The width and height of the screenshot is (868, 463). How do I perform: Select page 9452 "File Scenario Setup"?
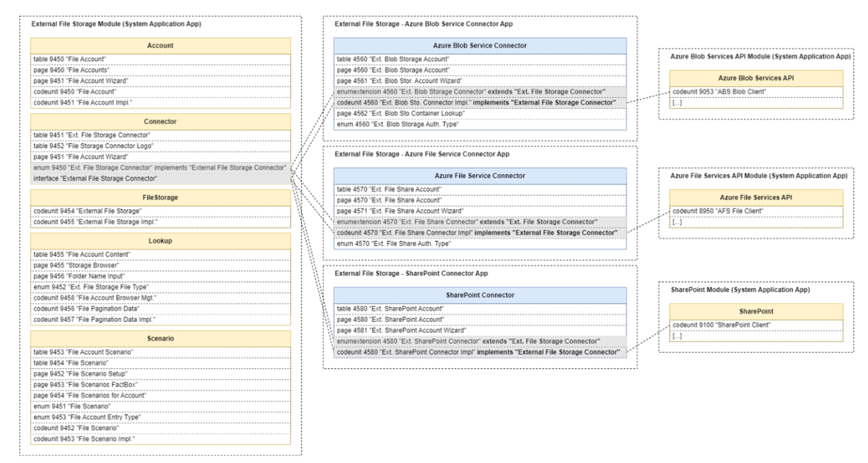point(161,373)
